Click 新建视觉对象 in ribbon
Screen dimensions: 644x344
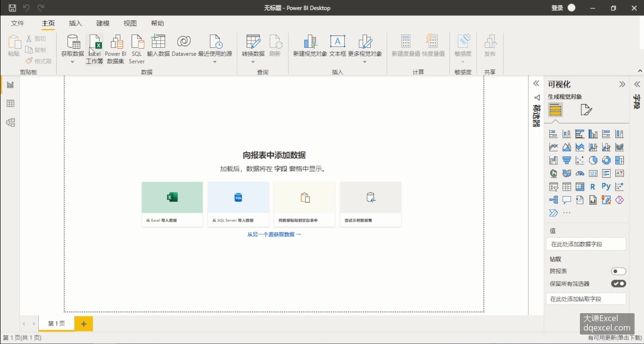point(310,46)
